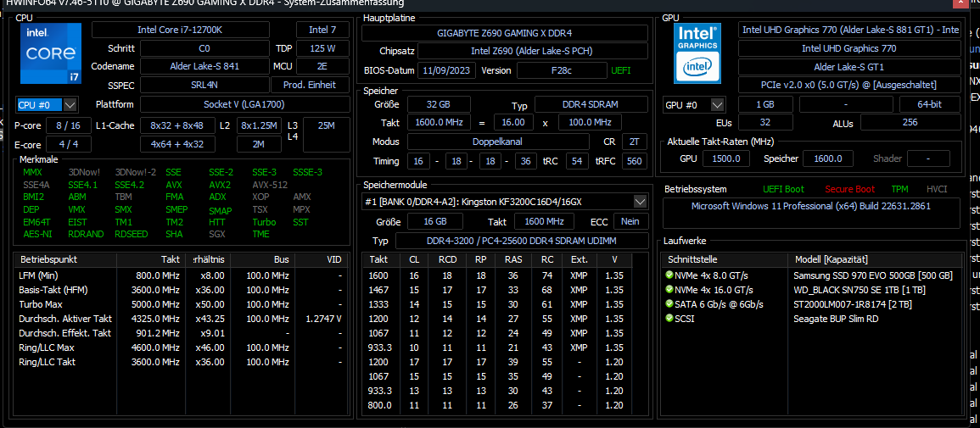Open the CPU #0 selector dropdown
This screenshot has height=428, width=980.
[x=70, y=105]
